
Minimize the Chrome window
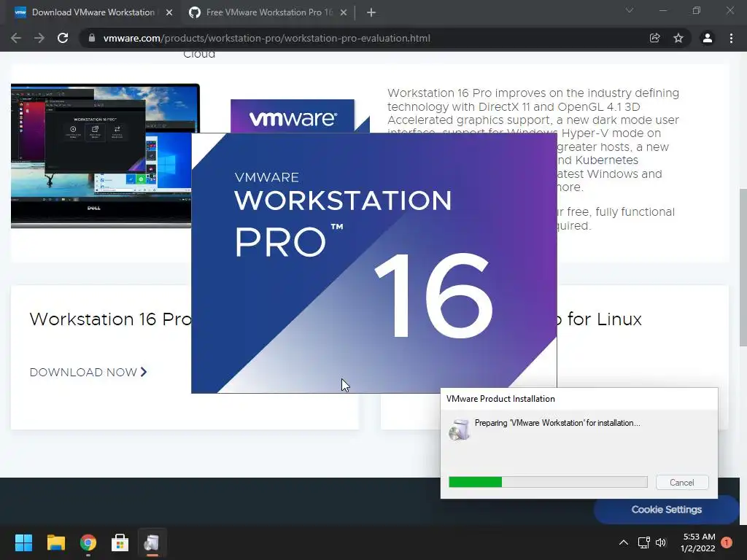pyautogui.click(x=662, y=10)
